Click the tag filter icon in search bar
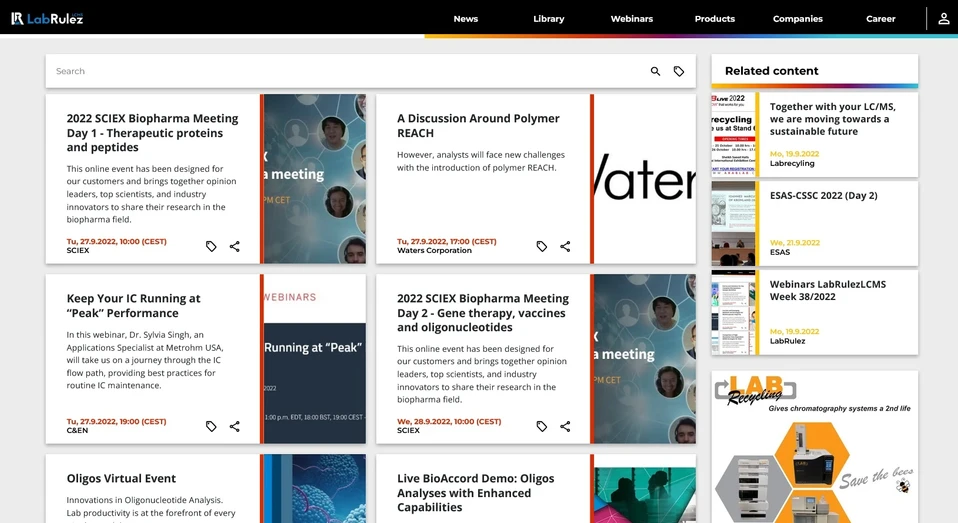958x523 pixels. [x=679, y=71]
